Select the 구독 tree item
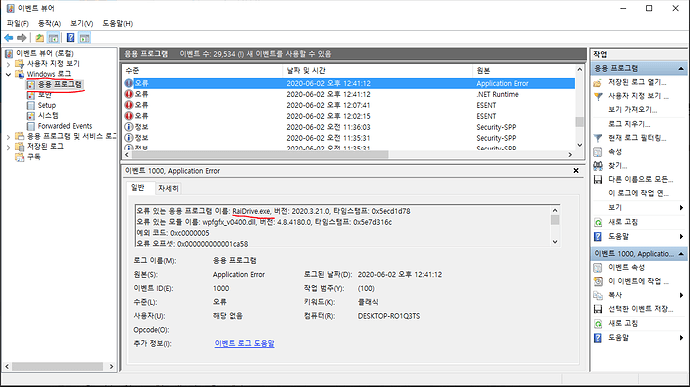The width and height of the screenshot is (690, 387). point(33,157)
